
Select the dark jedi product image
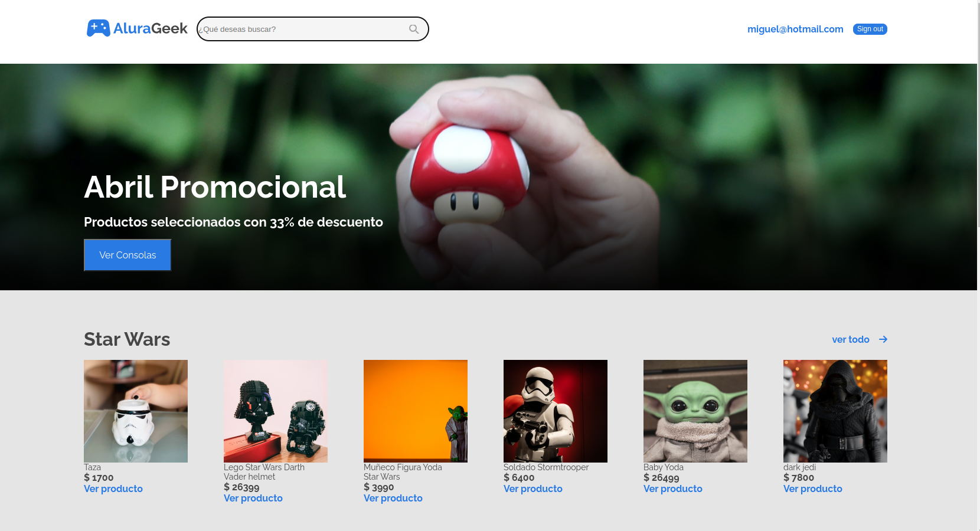point(835,411)
